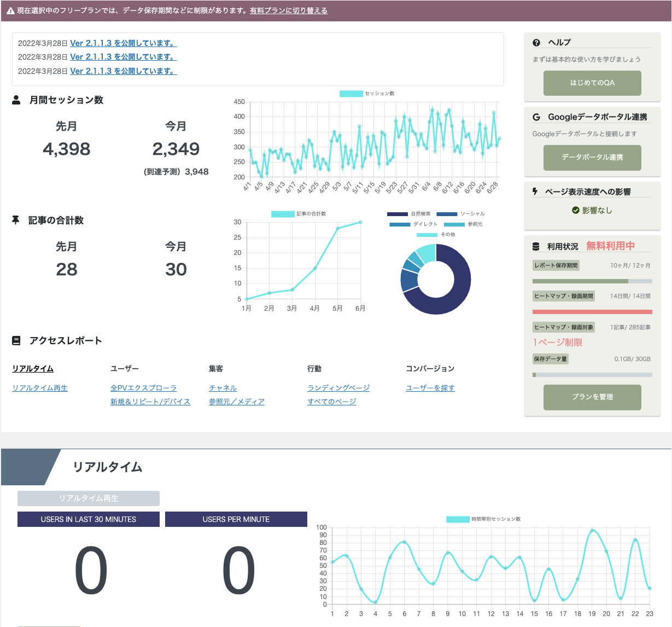Open the first Ver 2.1.1.3 release notice
Image resolution: width=672 pixels, height=627 pixels.
(x=124, y=43)
